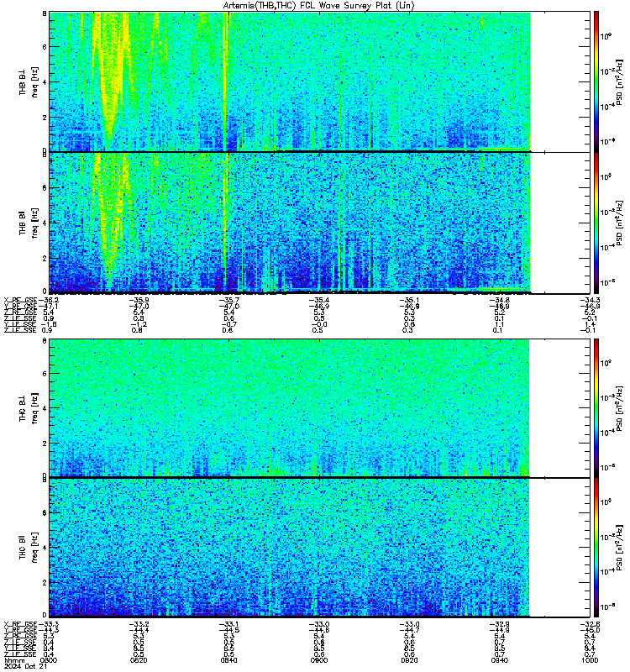This screenshot has width=630, height=672.
Task: Click the '2' frequency tick on THC B‖ axis
Action: (x=45, y=582)
